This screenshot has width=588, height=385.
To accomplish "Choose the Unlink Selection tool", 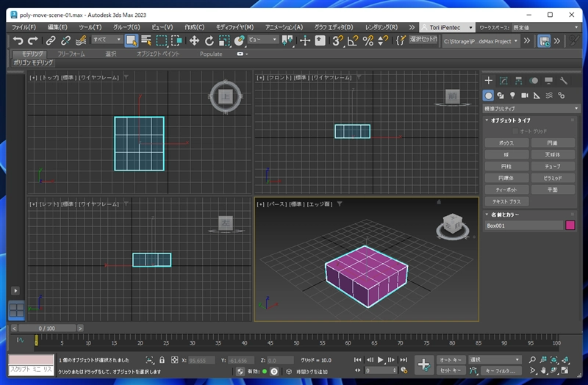I will [65, 40].
